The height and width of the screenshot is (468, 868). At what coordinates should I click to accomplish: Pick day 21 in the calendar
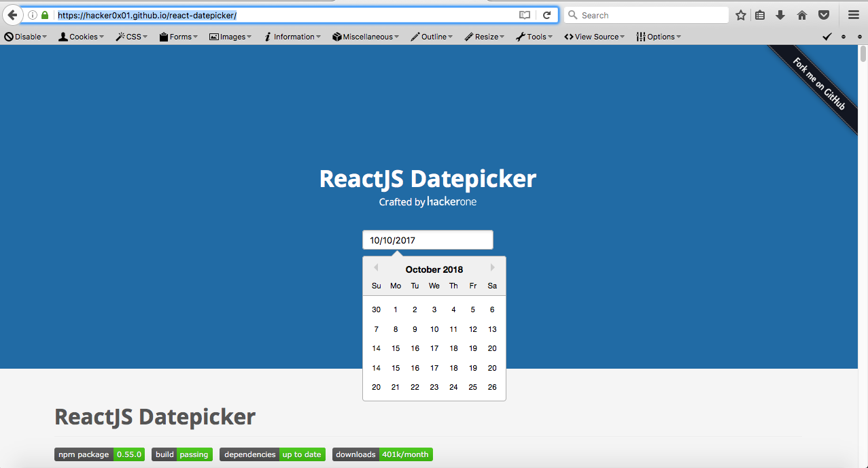(x=396, y=387)
